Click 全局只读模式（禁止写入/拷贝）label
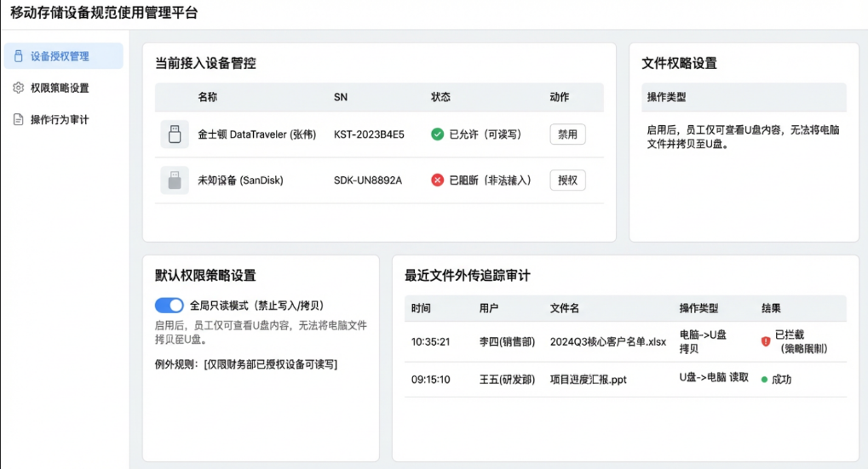The image size is (868, 469). [x=256, y=306]
